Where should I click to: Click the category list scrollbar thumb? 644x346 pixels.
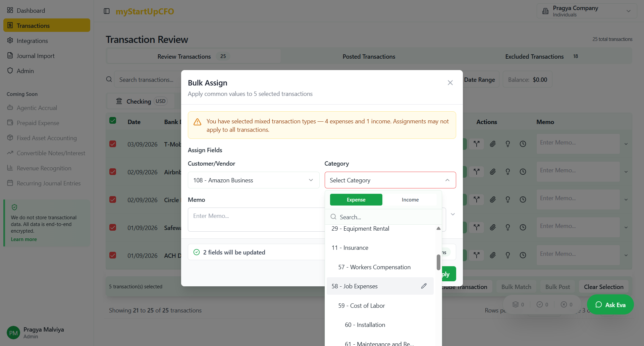(x=438, y=262)
